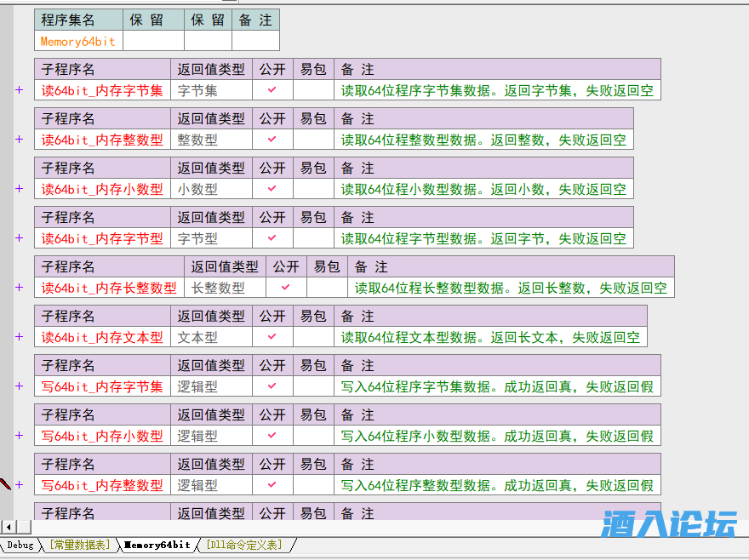
Task: Click return type 长整数型 cell
Action: coord(218,288)
